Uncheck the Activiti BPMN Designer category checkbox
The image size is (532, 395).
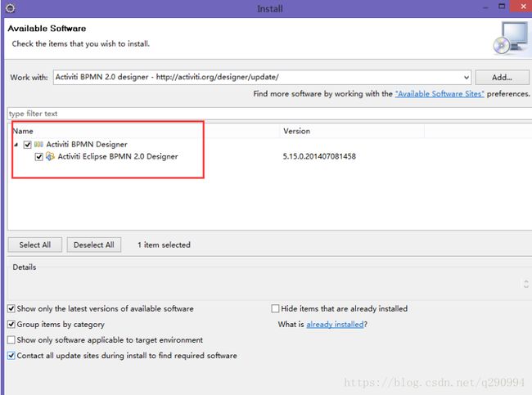28,145
